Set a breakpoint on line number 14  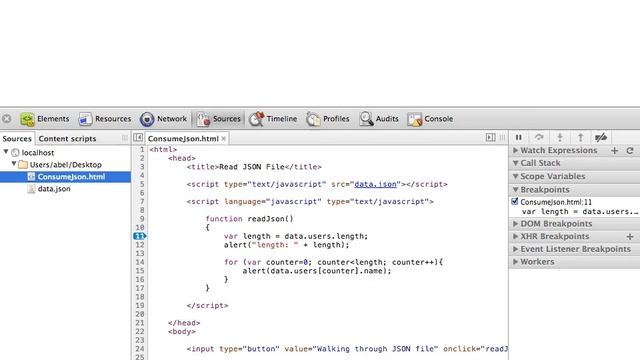140,262
